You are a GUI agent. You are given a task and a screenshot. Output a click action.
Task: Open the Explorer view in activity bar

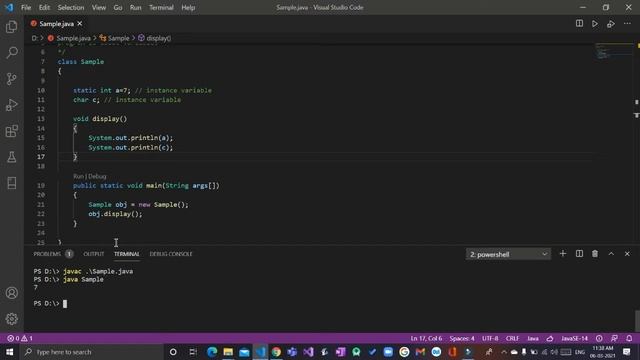[12, 27]
